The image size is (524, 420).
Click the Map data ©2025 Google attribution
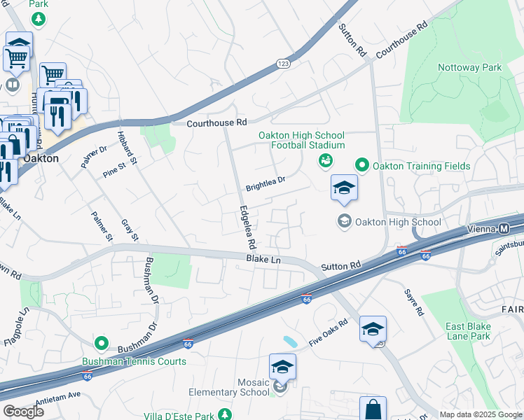481,414
